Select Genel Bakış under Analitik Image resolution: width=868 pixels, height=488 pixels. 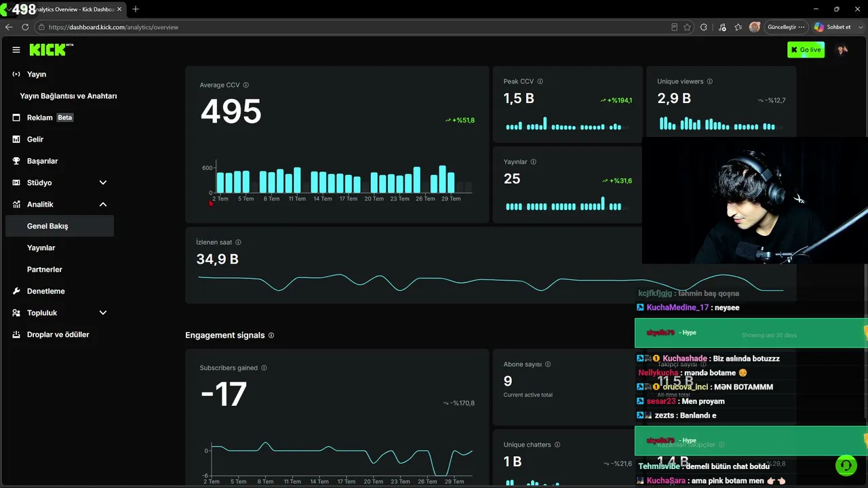(60, 226)
